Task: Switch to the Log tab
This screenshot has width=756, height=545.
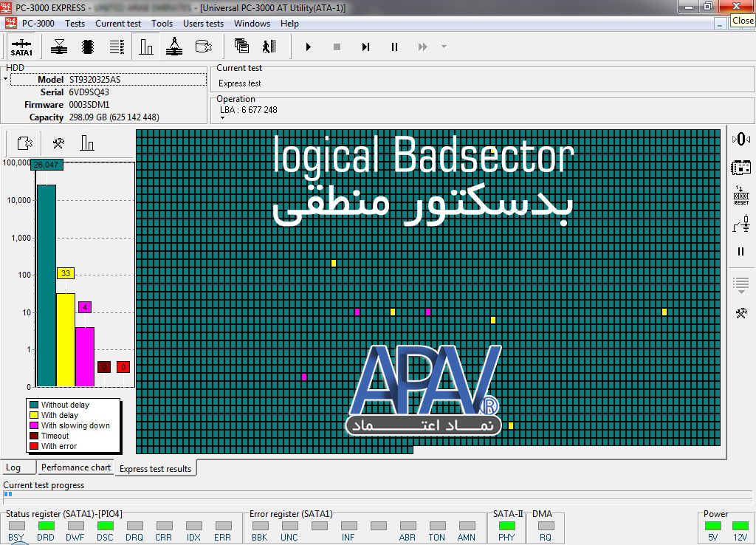Action: pos(18,467)
